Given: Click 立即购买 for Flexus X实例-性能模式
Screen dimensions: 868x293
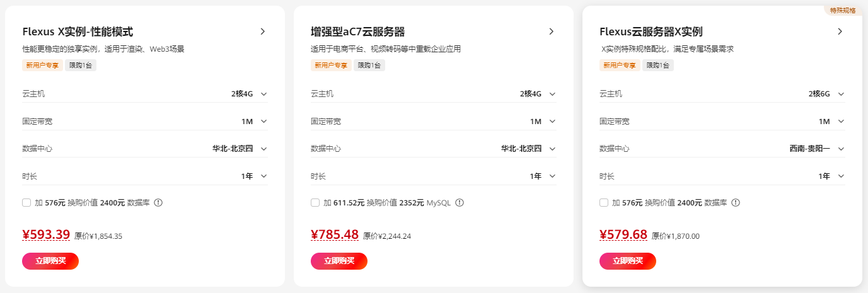Looking at the screenshot, I should pos(50,261).
